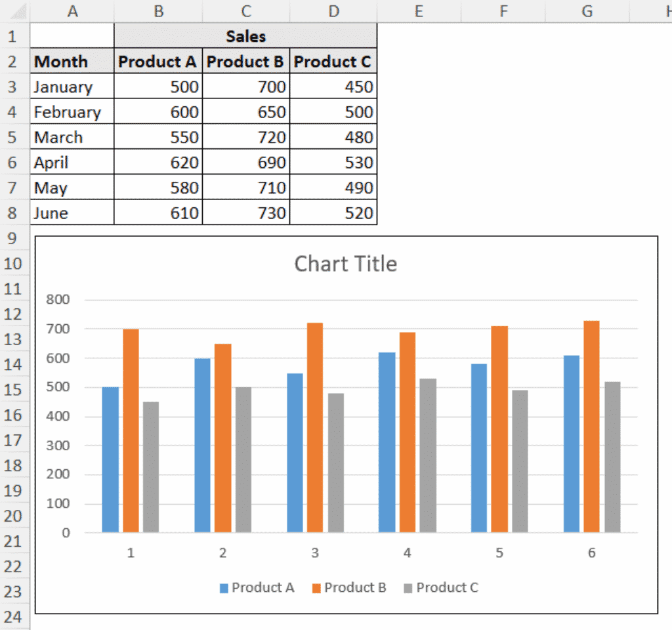Click the Product C column header cell
The width and height of the screenshot is (672, 630).
click(x=333, y=61)
